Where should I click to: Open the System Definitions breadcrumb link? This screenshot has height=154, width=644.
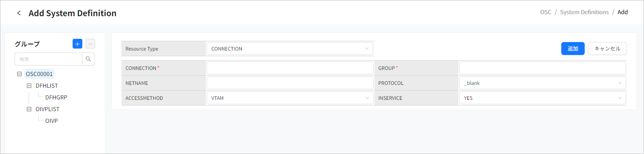(x=584, y=12)
